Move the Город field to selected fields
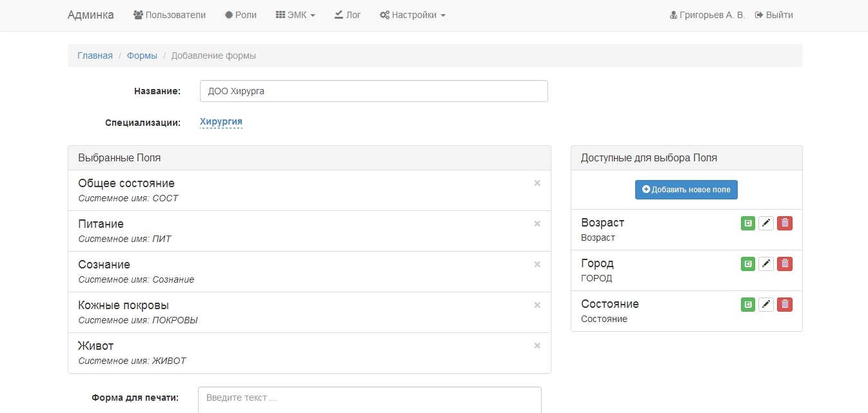Image resolution: width=868 pixels, height=413 pixels. (x=747, y=264)
